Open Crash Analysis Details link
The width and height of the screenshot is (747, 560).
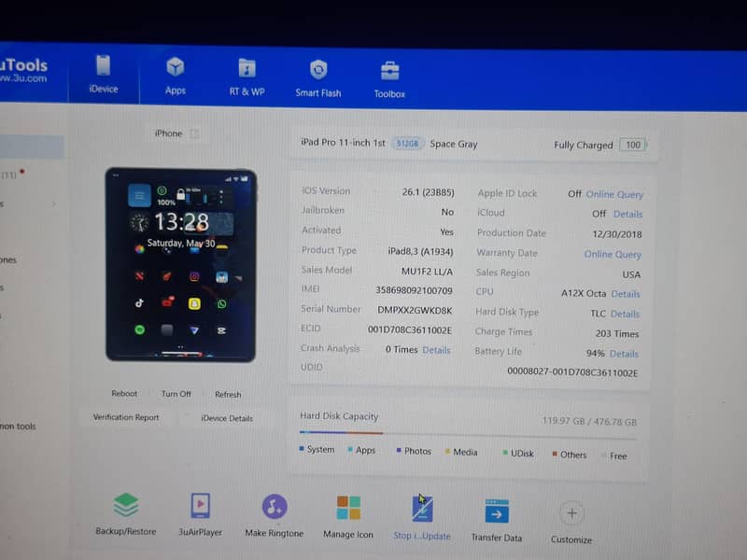(436, 350)
